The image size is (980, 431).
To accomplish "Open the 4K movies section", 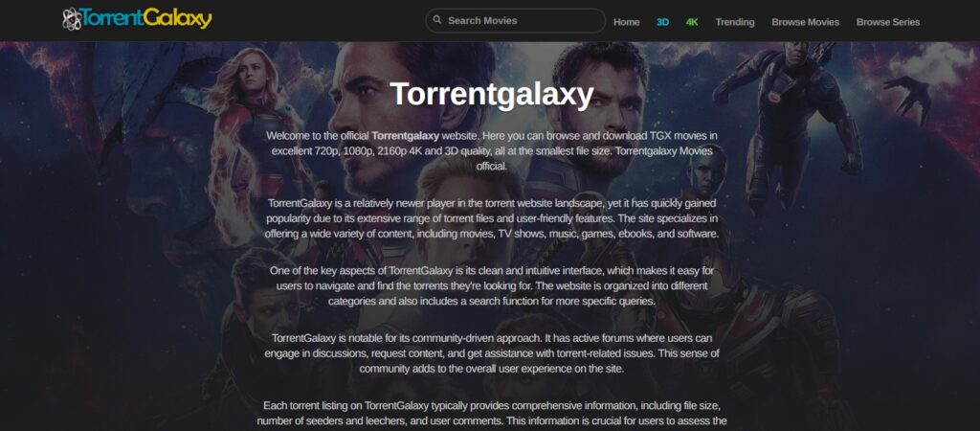I will click(x=692, y=22).
